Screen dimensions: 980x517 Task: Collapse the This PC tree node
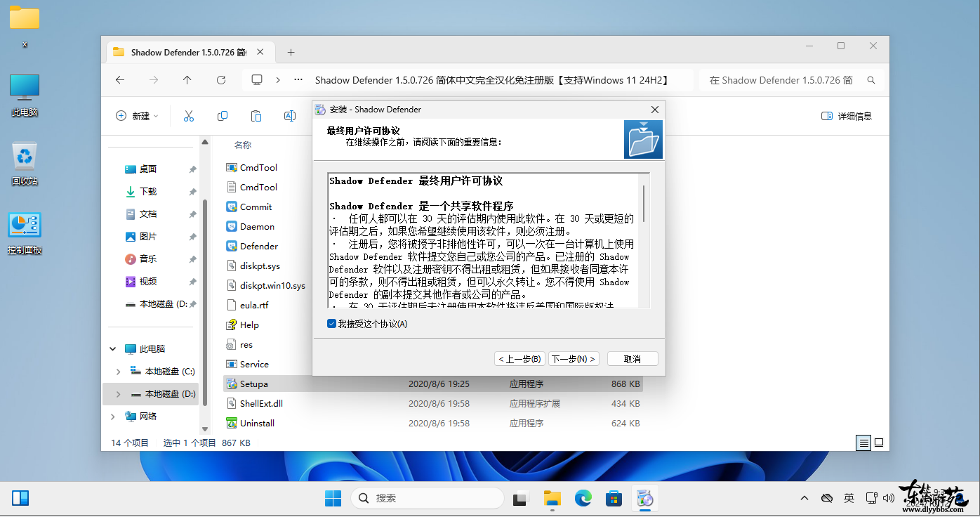click(x=113, y=348)
